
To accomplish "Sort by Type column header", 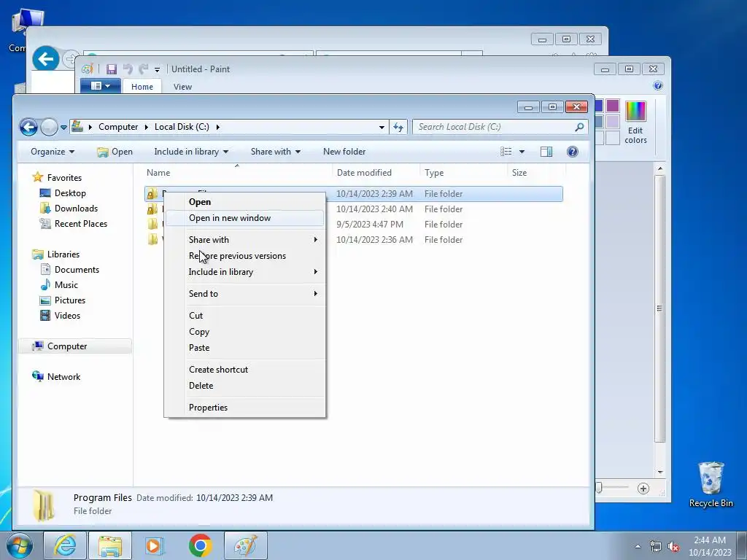I will (x=463, y=173).
